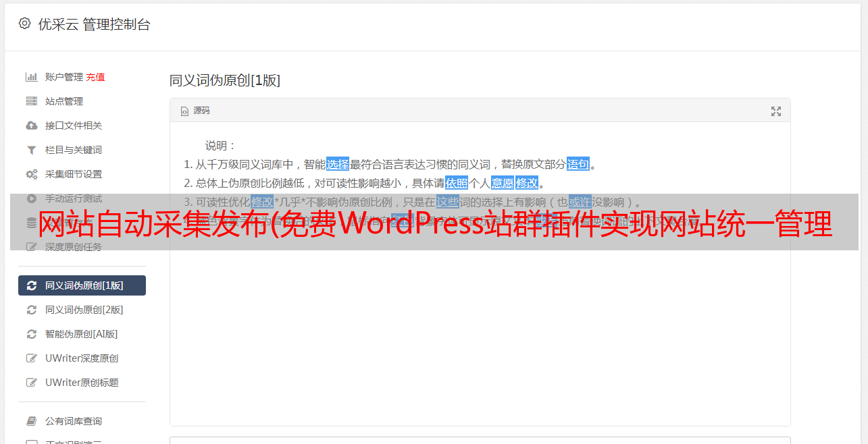This screenshot has width=868, height=444.
Task: Click the highlighted word 这些 in line 3
Action: [x=447, y=202]
